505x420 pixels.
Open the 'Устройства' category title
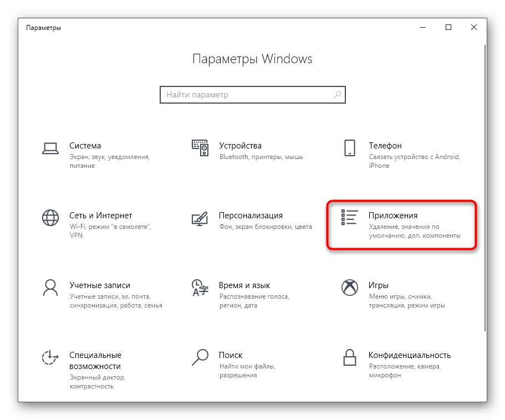click(240, 146)
